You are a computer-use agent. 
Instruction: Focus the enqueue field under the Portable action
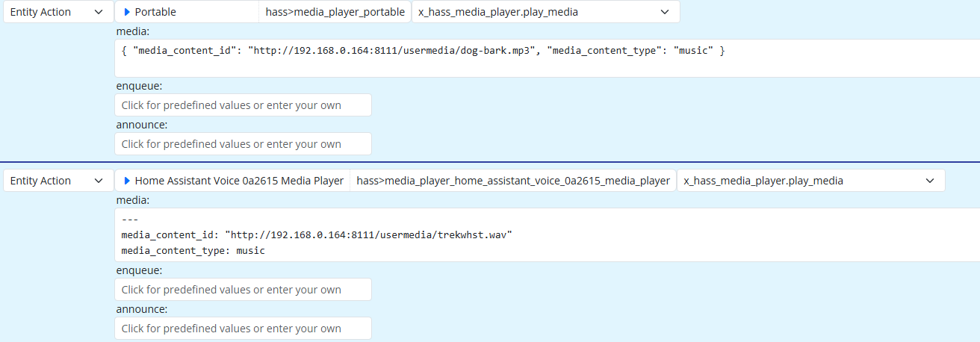coord(243,105)
